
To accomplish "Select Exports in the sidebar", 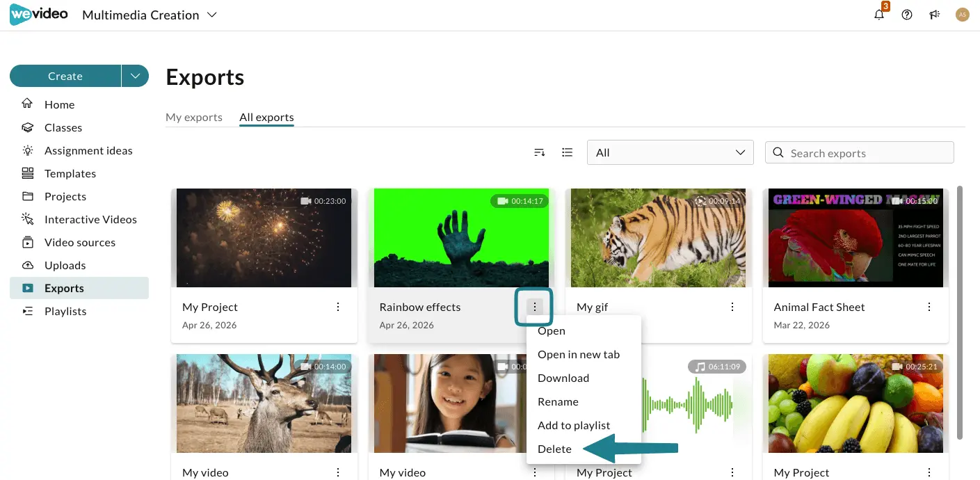I will (79, 288).
